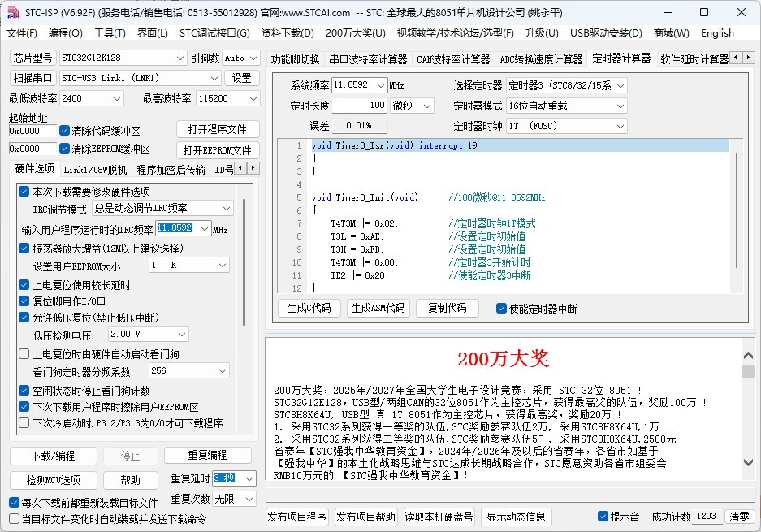Viewport: 761px width, 532px height.
Task: Click the code start address 0x0000 field
Action: click(32, 131)
